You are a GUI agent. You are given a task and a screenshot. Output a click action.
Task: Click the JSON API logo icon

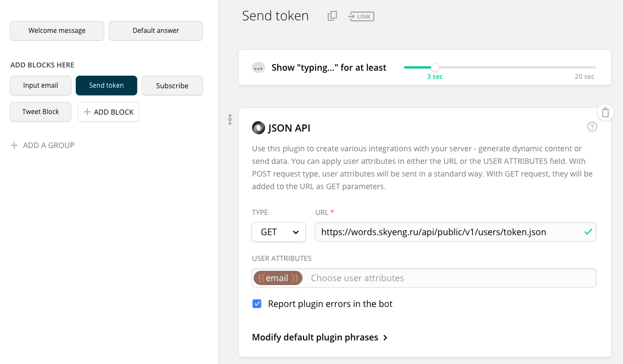click(258, 128)
